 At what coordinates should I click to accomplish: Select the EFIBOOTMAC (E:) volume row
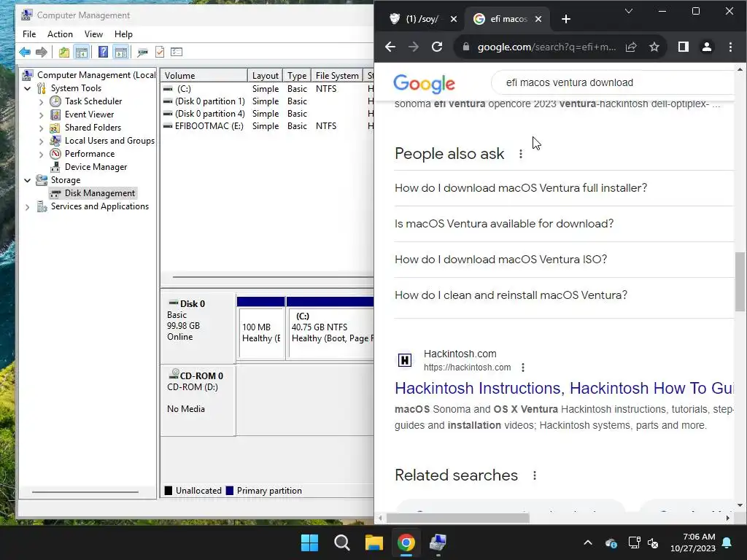coord(267,125)
